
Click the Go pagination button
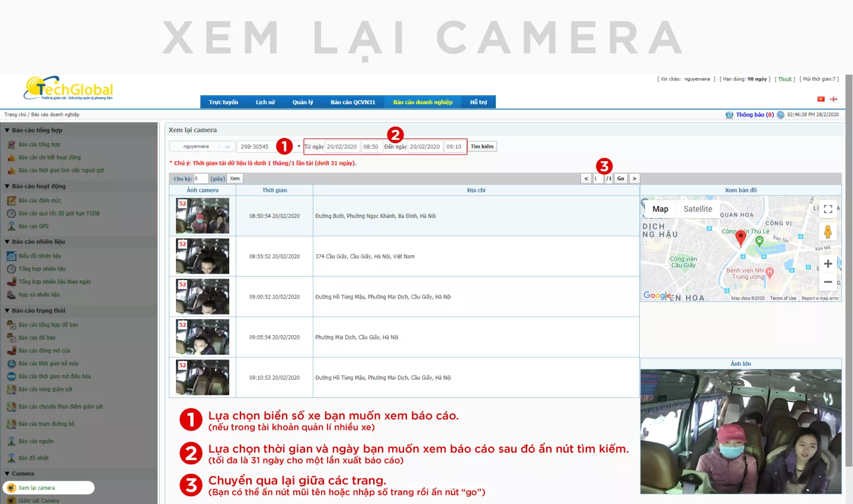click(621, 178)
